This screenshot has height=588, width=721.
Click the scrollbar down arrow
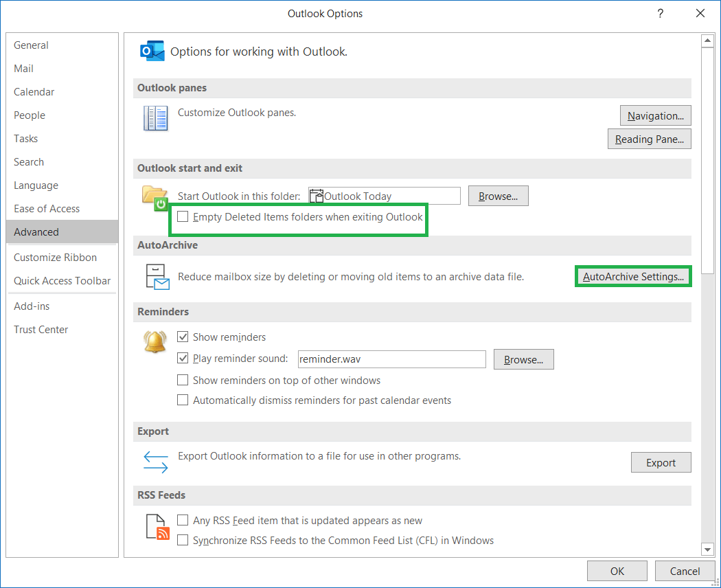707,549
